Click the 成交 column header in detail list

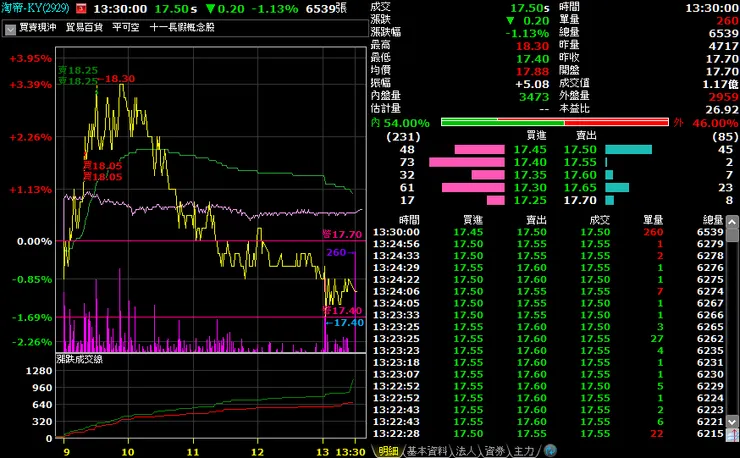point(599,220)
